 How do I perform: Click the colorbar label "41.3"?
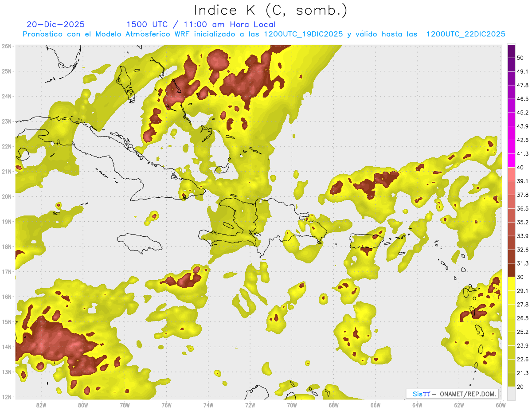tap(523, 154)
